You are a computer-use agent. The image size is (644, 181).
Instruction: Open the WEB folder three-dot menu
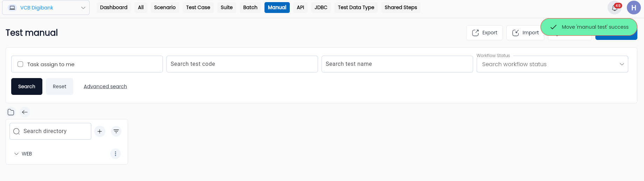(x=115, y=154)
